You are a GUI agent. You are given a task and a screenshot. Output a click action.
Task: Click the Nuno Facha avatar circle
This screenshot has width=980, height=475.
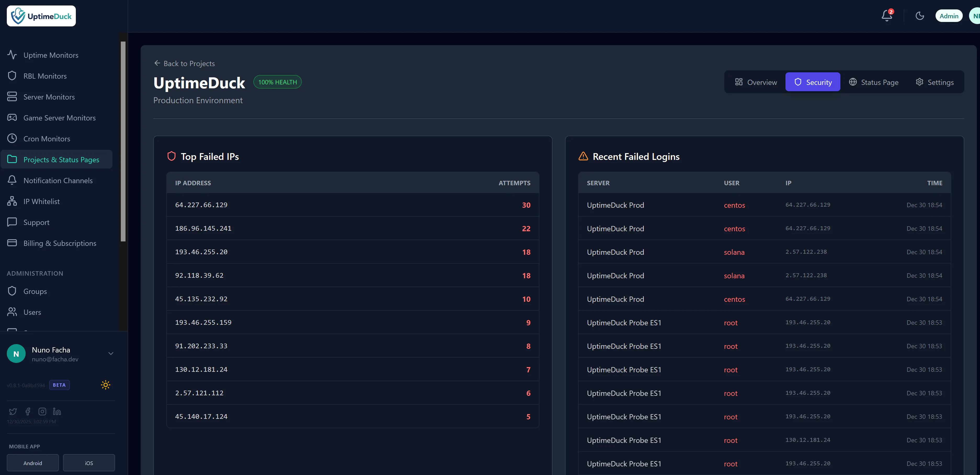click(x=16, y=354)
